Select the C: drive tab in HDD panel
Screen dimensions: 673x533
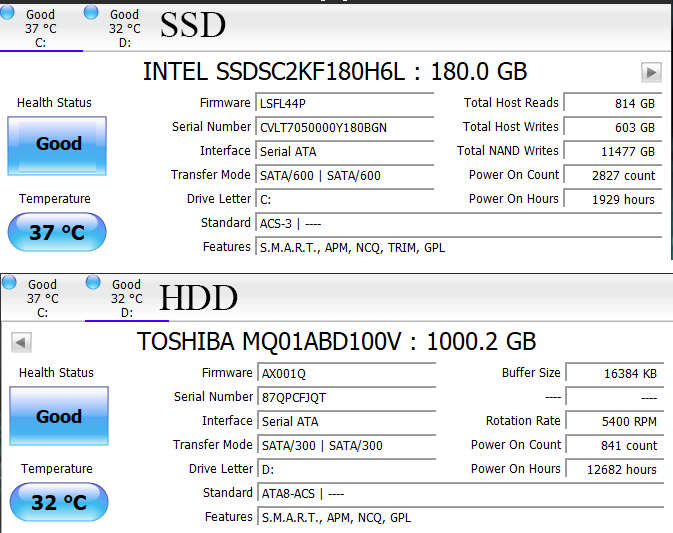pyautogui.click(x=43, y=298)
